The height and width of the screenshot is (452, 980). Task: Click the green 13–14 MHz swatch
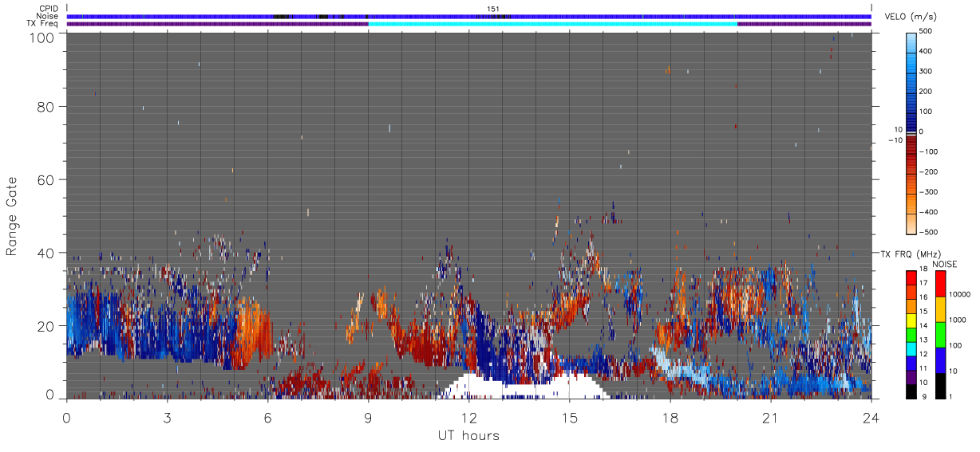pos(911,333)
